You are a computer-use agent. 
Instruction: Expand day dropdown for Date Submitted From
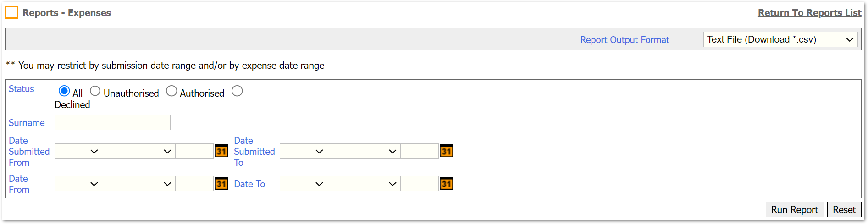pos(78,151)
